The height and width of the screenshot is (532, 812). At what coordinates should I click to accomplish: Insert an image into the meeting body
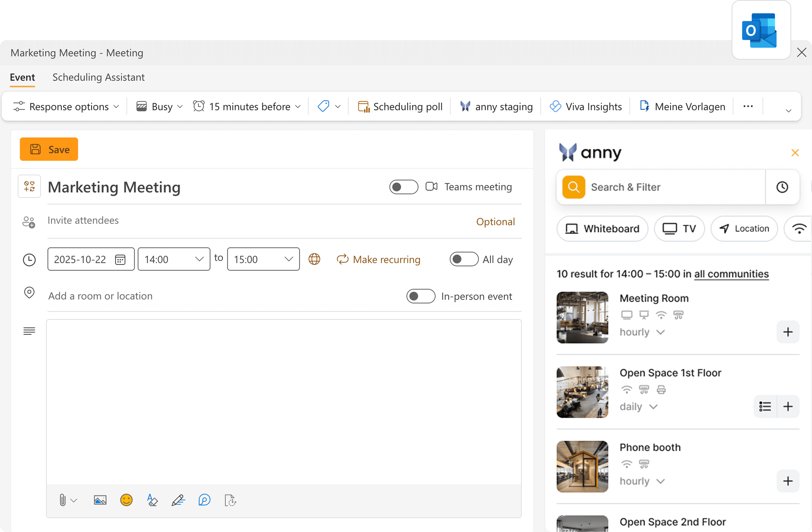(100, 500)
